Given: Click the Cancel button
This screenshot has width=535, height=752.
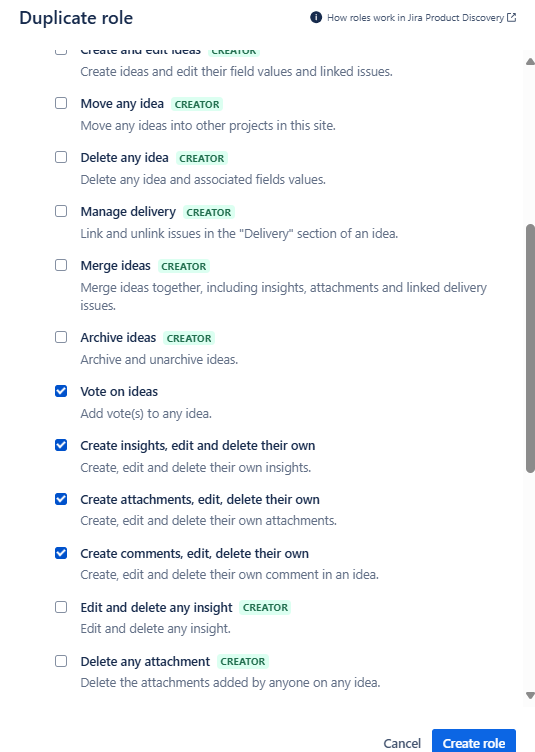Looking at the screenshot, I should coord(402,743).
